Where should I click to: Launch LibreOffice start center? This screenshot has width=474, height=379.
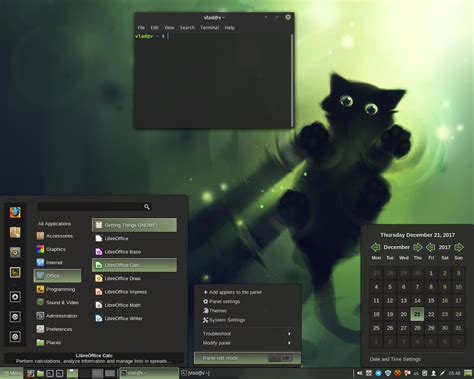pos(134,238)
